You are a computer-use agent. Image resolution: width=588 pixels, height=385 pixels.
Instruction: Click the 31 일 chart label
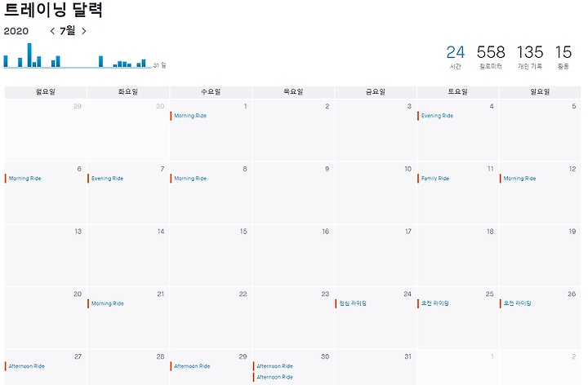[159, 65]
